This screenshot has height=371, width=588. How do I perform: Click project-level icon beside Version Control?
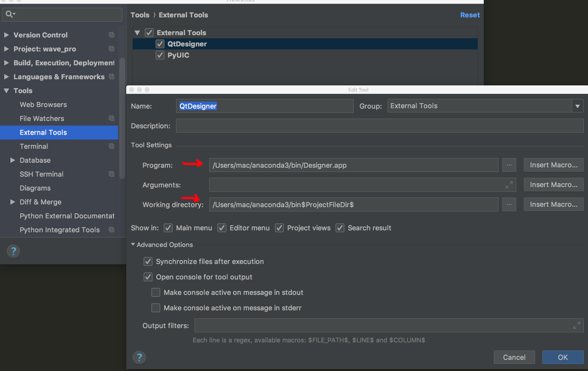pos(112,35)
